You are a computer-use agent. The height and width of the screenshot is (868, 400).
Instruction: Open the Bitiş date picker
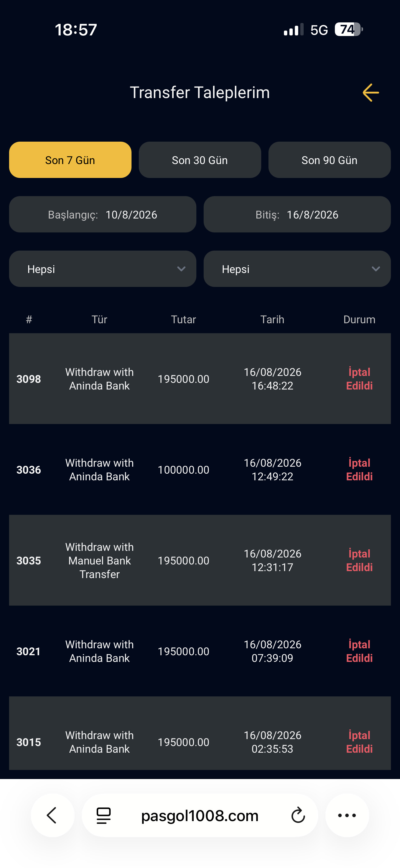(297, 214)
